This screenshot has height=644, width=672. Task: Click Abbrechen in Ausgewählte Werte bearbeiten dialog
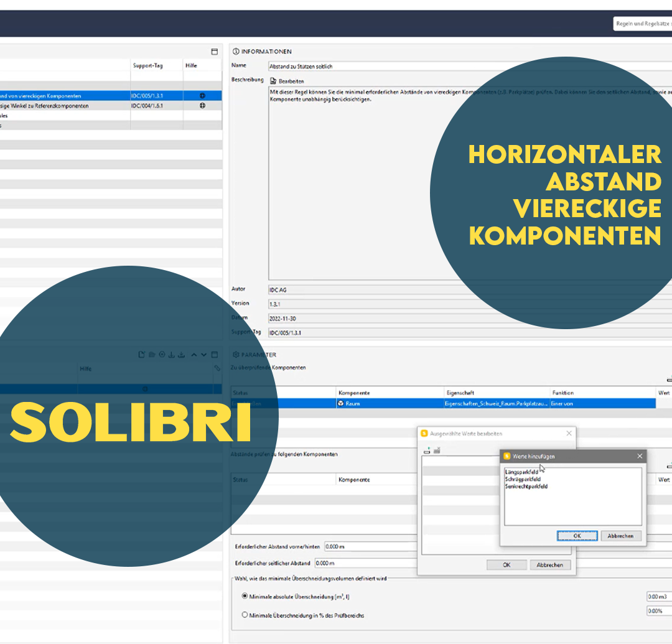pos(550,565)
